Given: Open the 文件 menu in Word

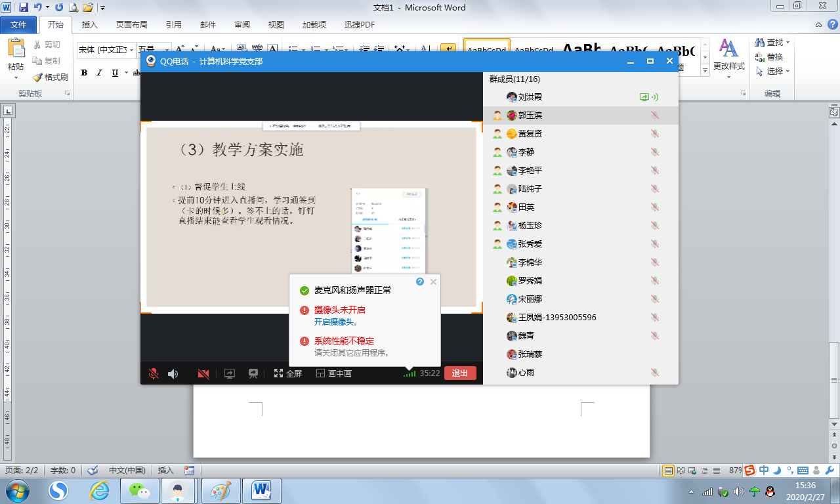Looking at the screenshot, I should point(18,25).
